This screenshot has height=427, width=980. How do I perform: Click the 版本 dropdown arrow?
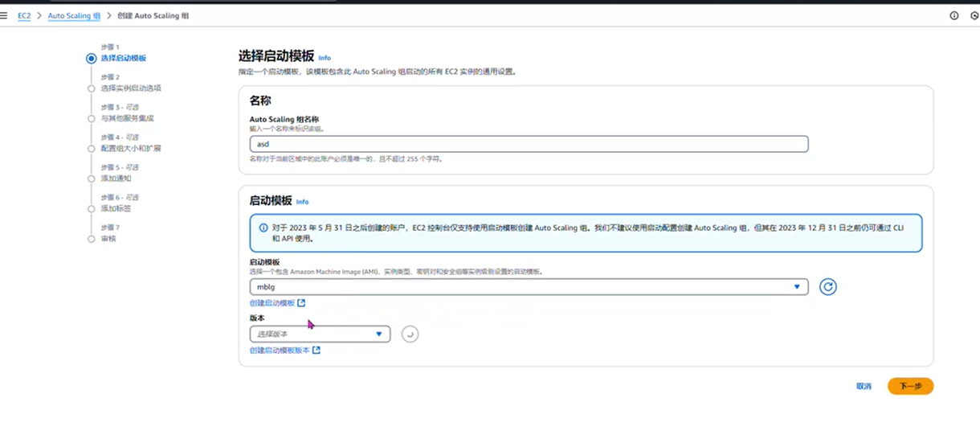coord(379,334)
